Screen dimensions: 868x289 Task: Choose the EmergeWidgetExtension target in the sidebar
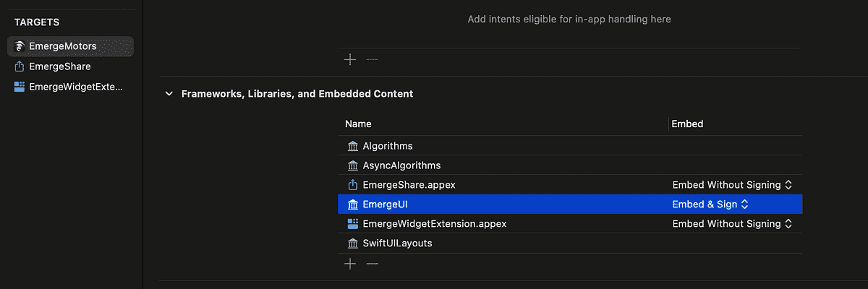point(69,87)
